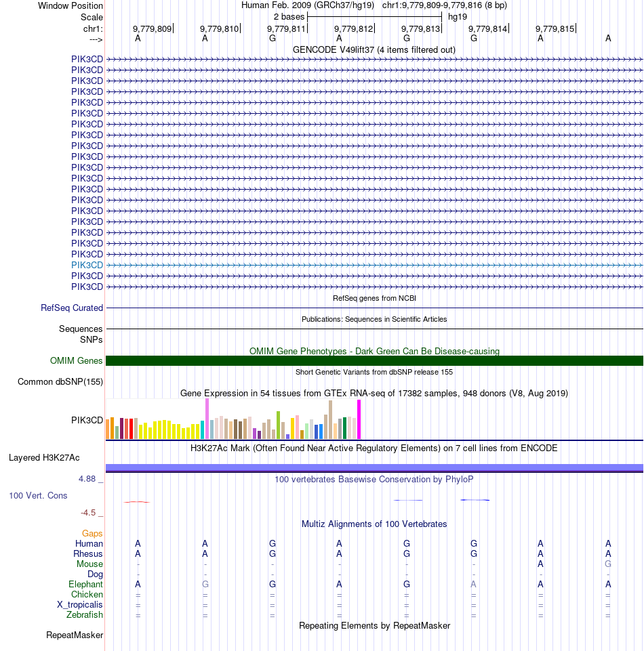Click the Layered H3K27Ac track label

(x=44, y=457)
